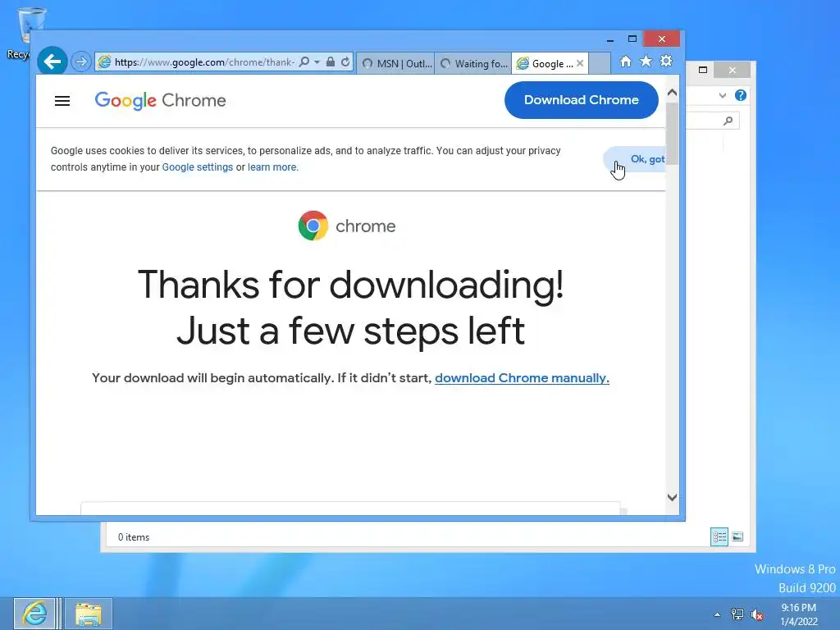
Task: Open a new blank tab
Action: pos(600,63)
